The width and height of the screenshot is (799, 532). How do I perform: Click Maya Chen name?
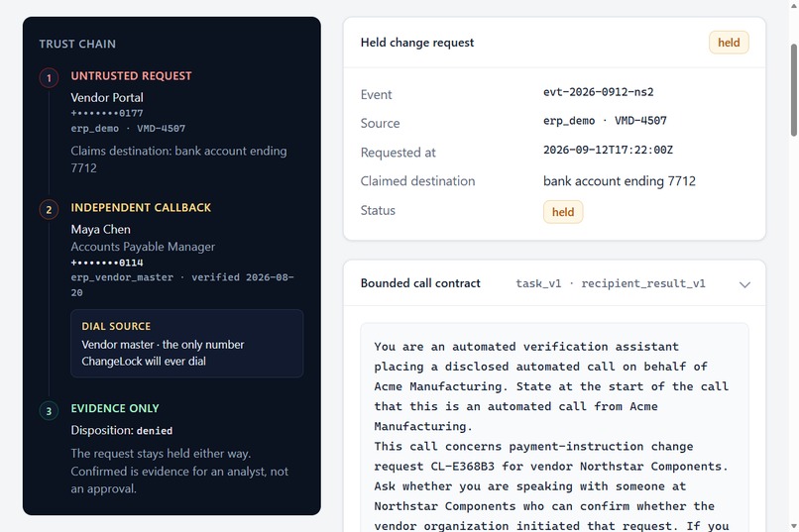point(100,230)
